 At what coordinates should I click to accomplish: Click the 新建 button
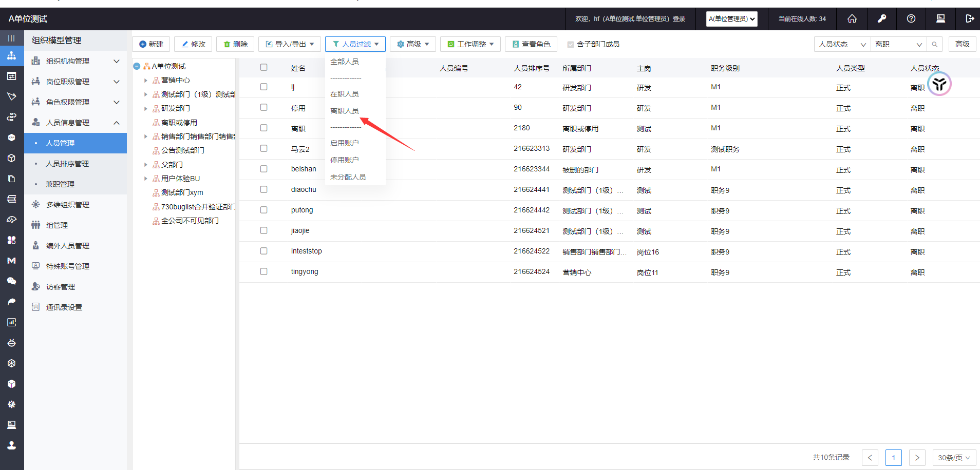click(x=151, y=45)
